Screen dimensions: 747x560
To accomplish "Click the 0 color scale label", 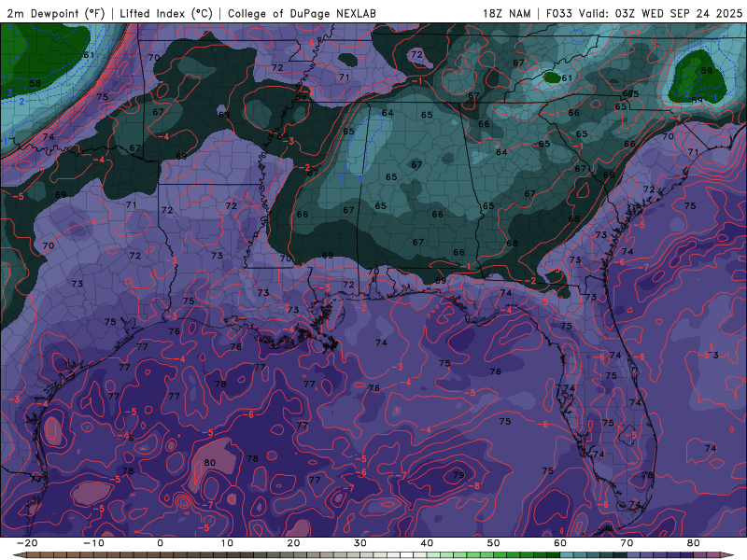I will (x=160, y=543).
